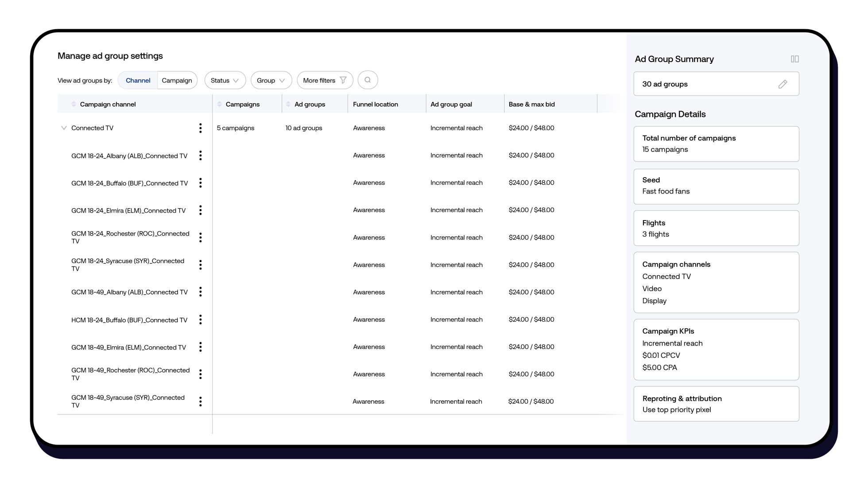
Task: Click pencil edit icon beside 30 ad groups
Action: click(783, 84)
